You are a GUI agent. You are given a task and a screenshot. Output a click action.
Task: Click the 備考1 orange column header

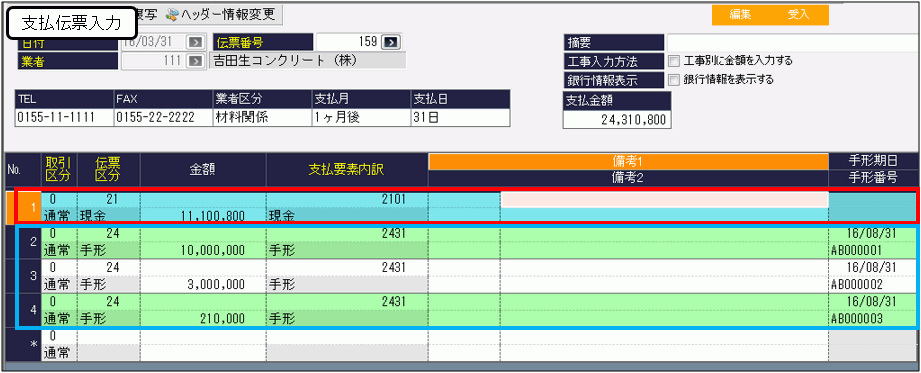tap(628, 162)
